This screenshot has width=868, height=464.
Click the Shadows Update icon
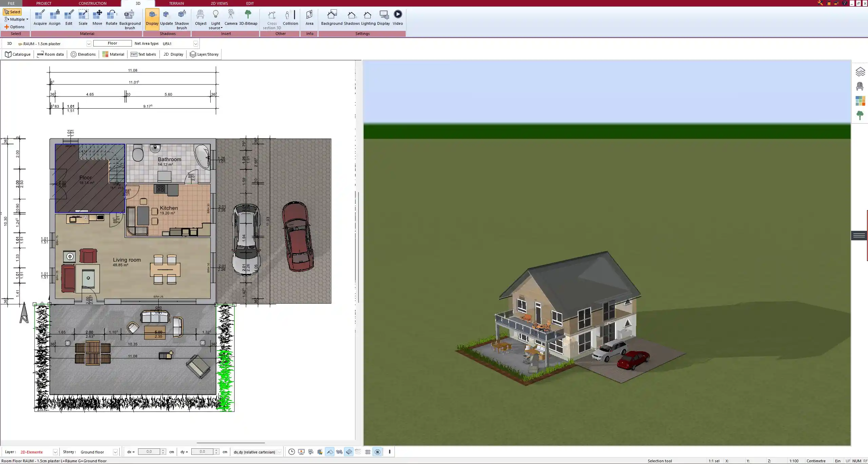point(166,18)
